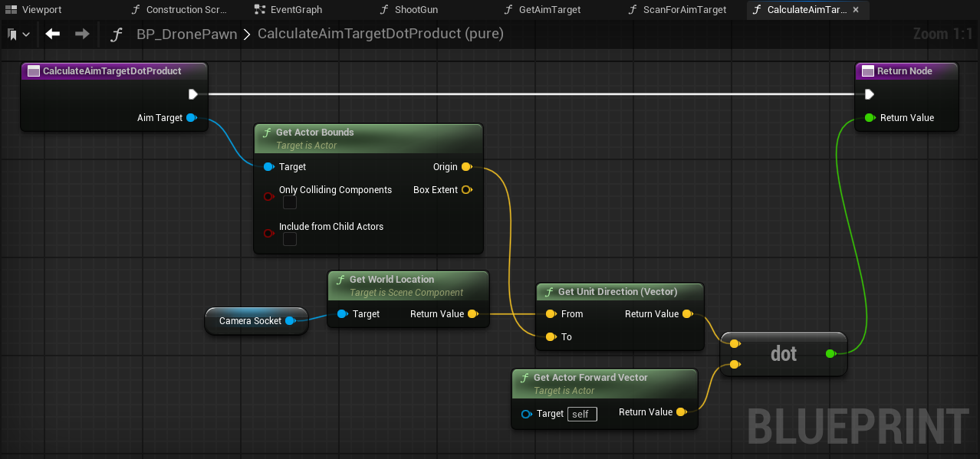
Task: Click the Aim Target output pin
Action: coord(192,117)
